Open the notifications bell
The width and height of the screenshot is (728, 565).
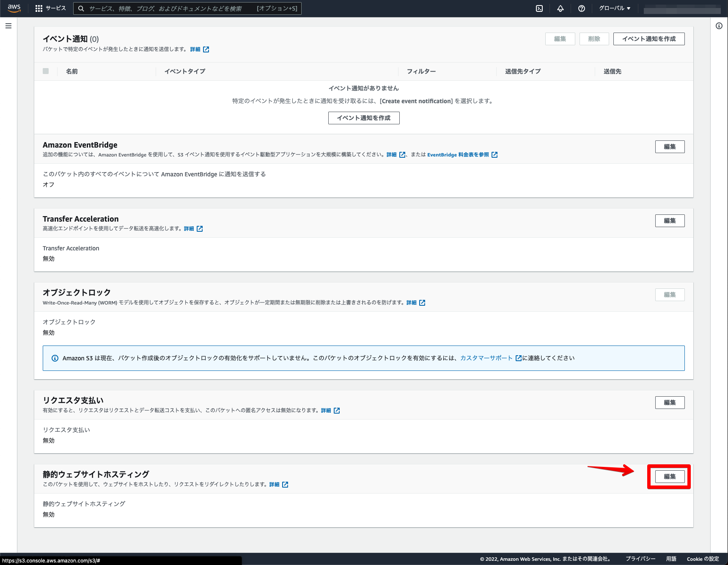pyautogui.click(x=560, y=8)
